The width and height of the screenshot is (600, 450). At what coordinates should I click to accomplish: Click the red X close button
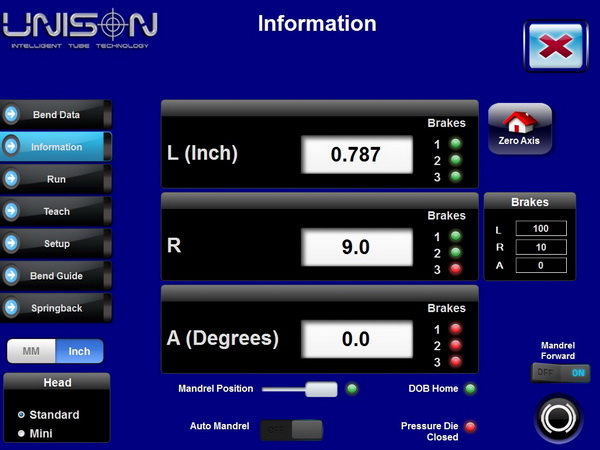click(555, 45)
